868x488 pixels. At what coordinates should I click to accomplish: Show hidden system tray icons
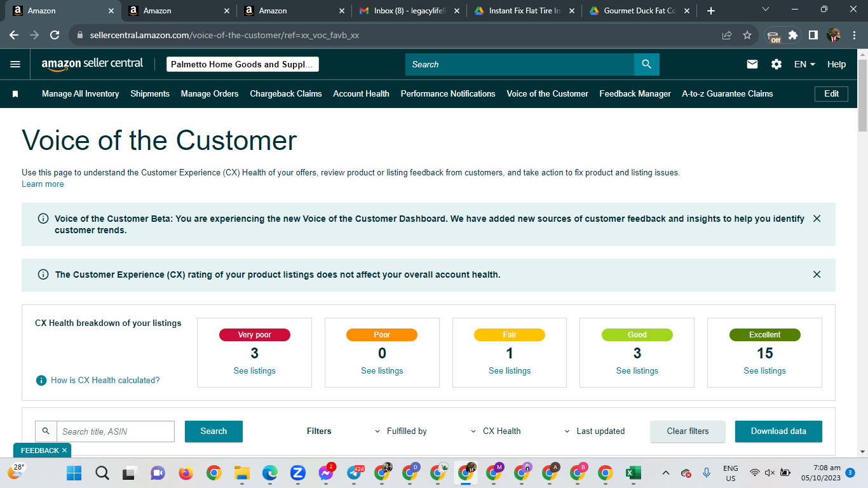click(666, 473)
